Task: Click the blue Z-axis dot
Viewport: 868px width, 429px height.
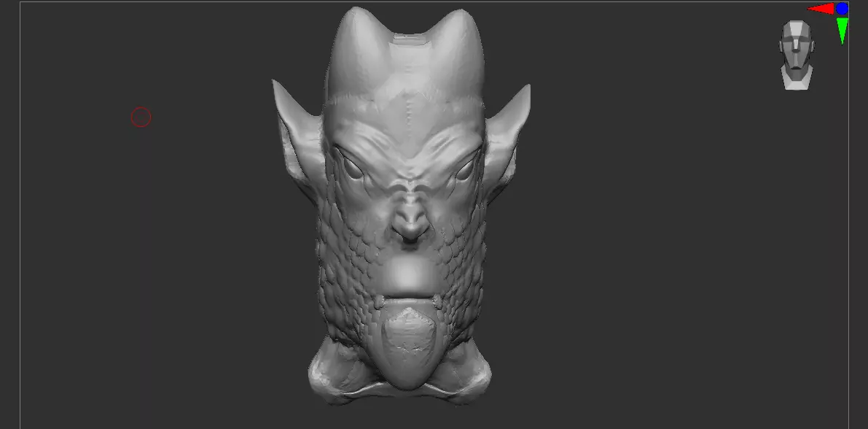Action: pyautogui.click(x=842, y=8)
